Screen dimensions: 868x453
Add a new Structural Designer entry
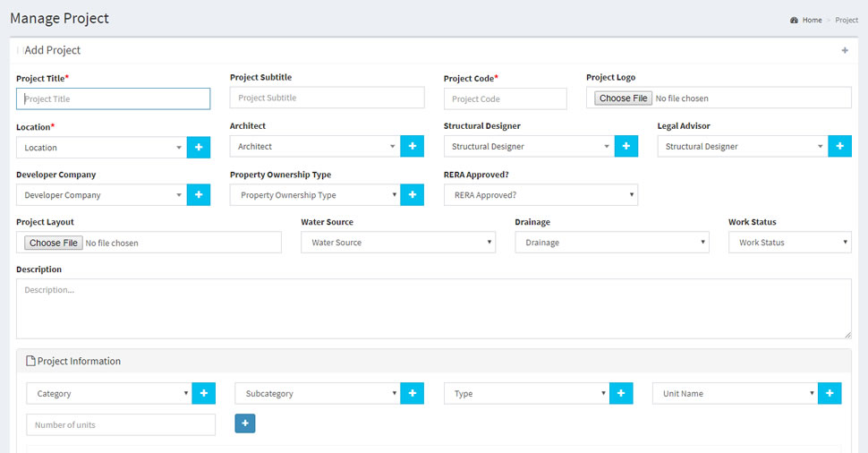coord(626,146)
